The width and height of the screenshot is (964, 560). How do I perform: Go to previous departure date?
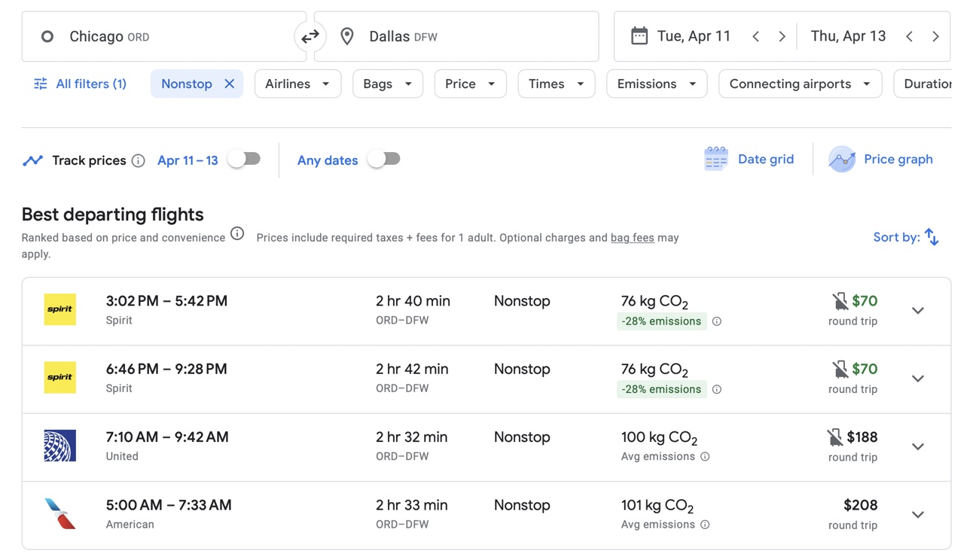[x=755, y=36]
